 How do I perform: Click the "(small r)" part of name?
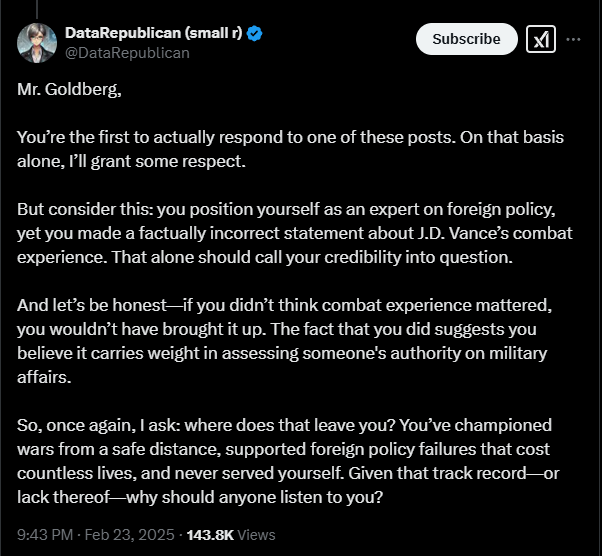tap(213, 33)
